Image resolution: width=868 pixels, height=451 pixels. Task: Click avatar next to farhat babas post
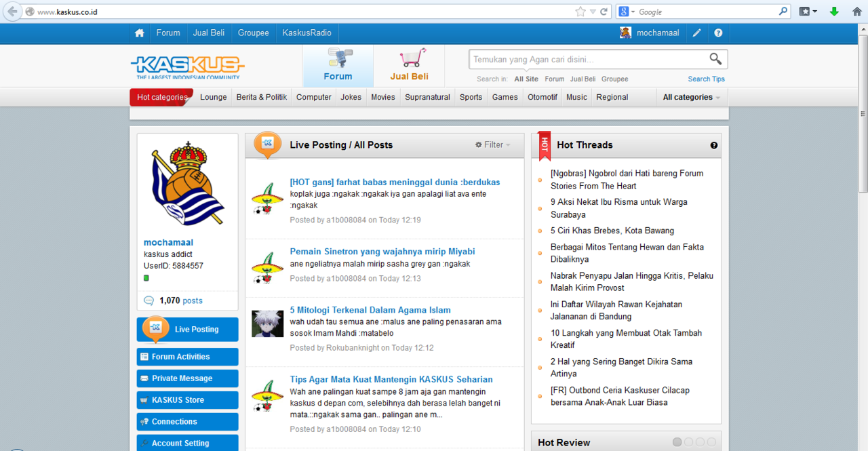(x=267, y=198)
